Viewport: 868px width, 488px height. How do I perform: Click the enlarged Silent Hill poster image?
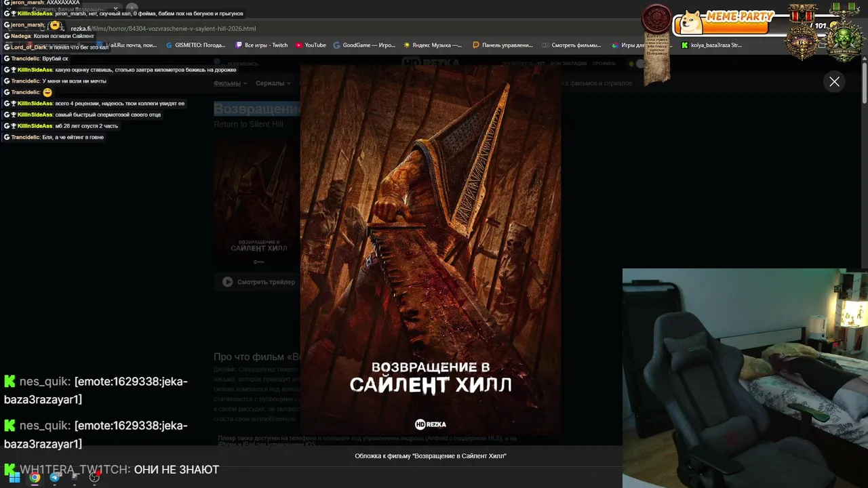[431, 250]
